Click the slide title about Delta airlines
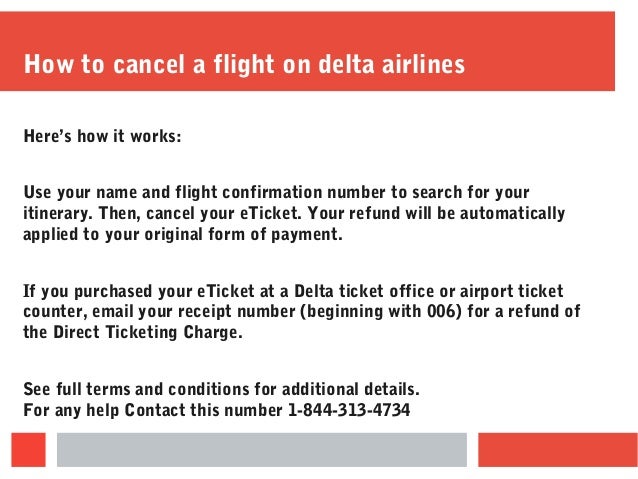The height and width of the screenshot is (479, 638). [x=244, y=65]
